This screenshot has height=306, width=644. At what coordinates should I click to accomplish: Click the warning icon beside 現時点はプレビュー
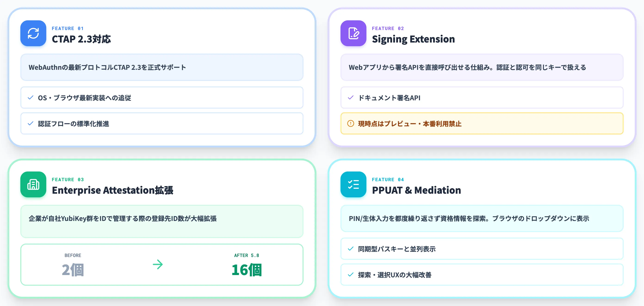(350, 123)
